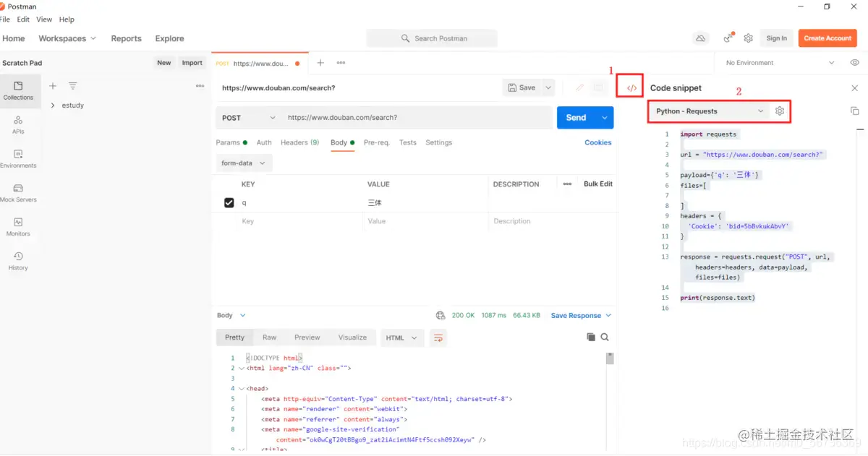Open the code snippet panel icon

(631, 88)
